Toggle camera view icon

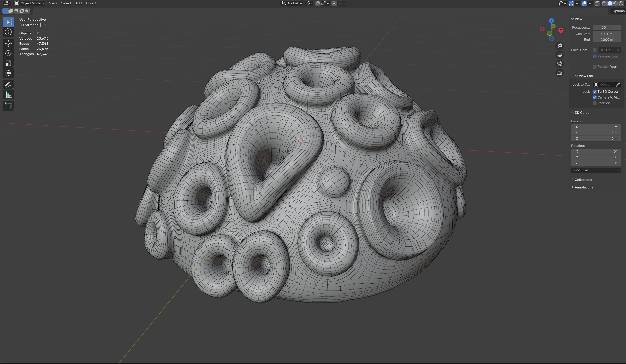560,64
